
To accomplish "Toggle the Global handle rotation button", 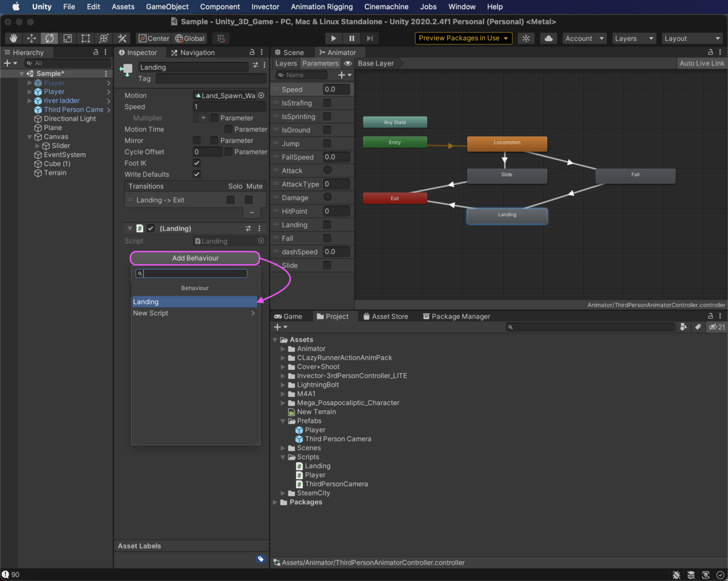I will (x=190, y=38).
